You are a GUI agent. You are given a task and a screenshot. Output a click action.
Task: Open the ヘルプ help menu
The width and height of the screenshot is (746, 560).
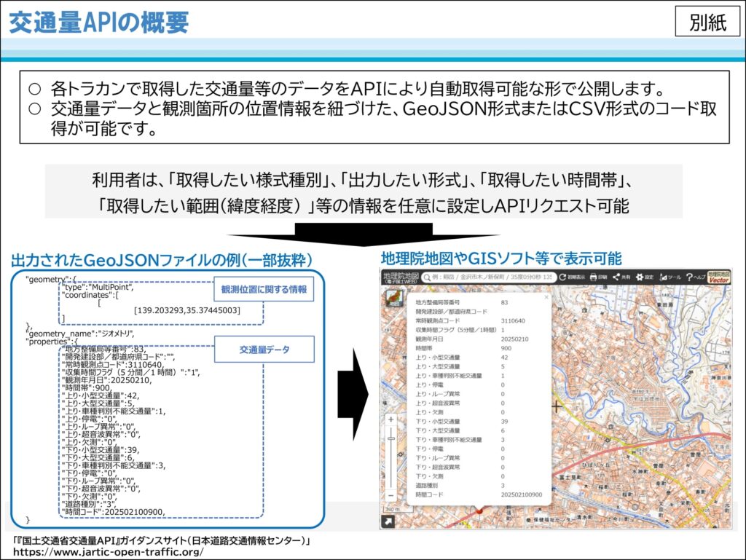point(696,277)
